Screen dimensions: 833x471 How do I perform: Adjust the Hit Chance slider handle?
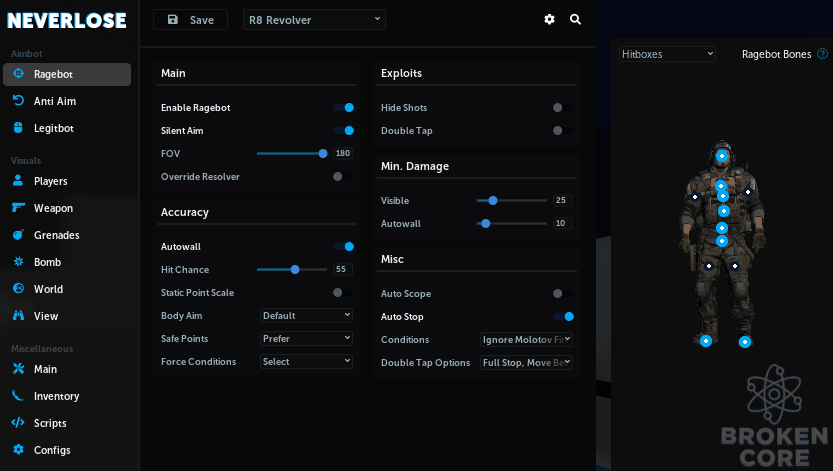295,270
